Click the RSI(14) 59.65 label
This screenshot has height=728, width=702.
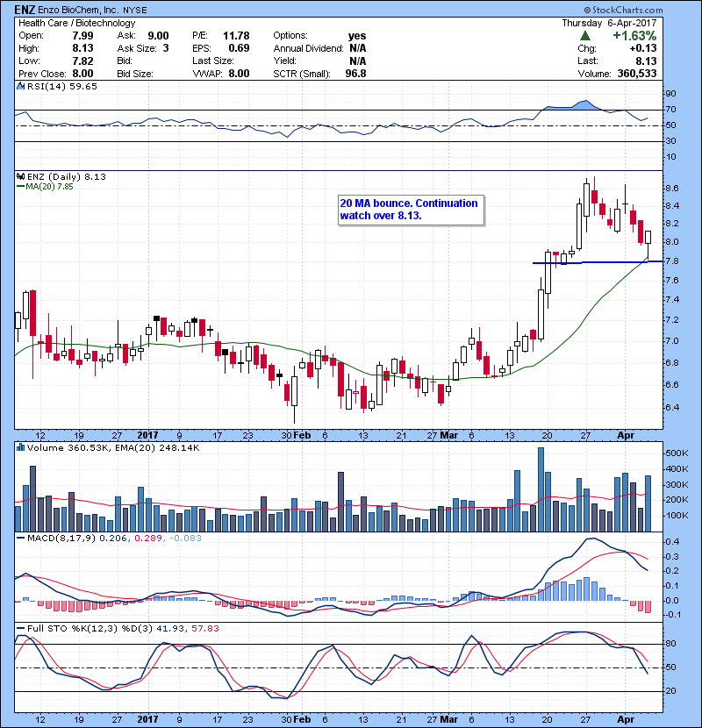pyautogui.click(x=62, y=86)
